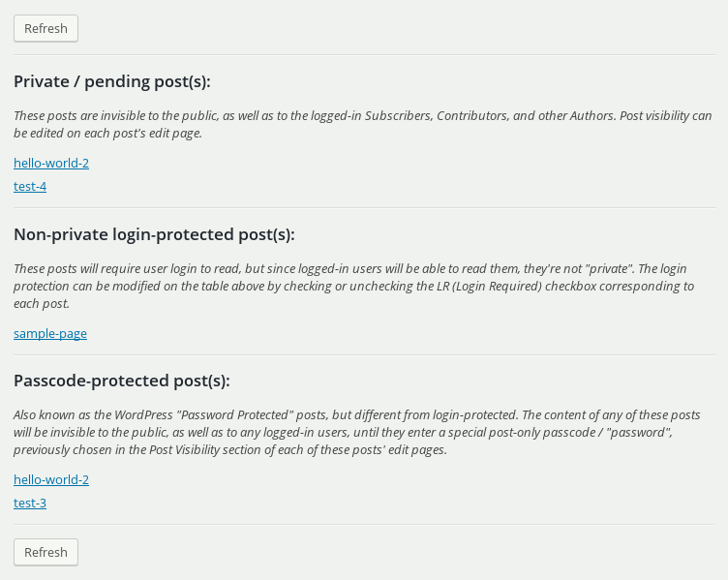Screen dimensions: 728x580
Task: Open the test-3 post link
Action: coord(30,503)
